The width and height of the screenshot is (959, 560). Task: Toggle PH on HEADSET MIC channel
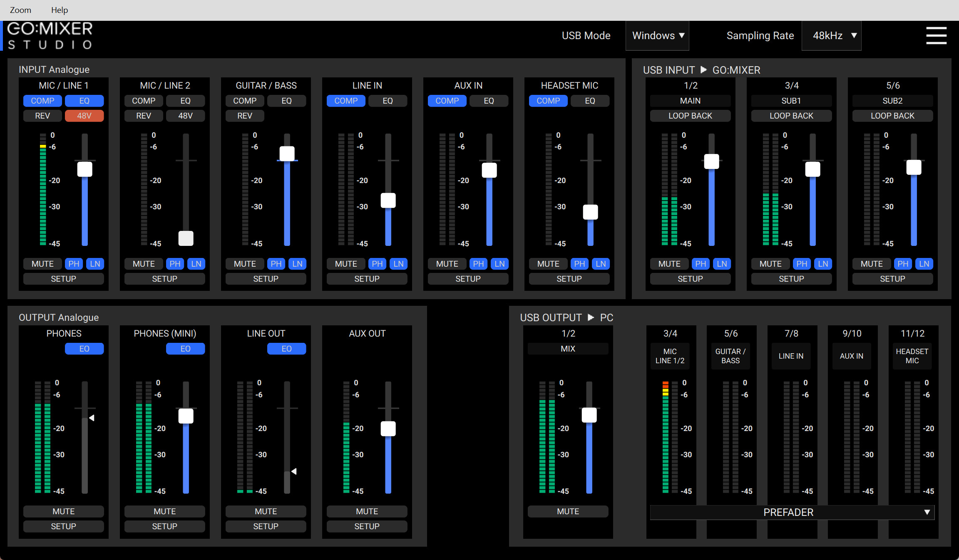579,264
